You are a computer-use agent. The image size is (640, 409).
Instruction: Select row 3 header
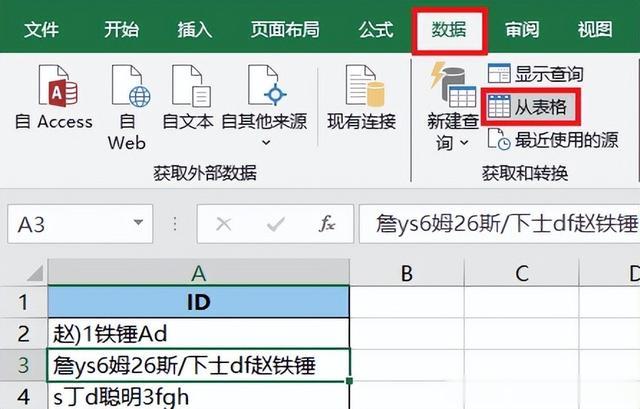(x=23, y=365)
